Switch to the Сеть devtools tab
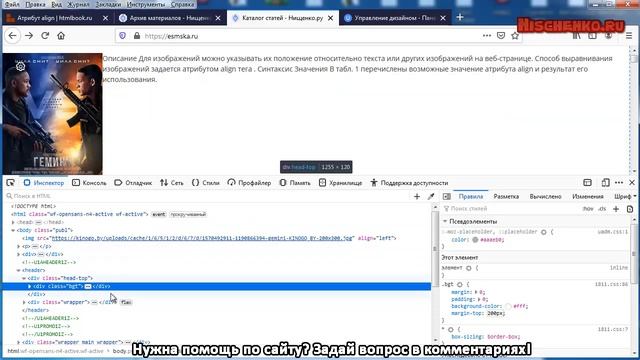The image size is (640, 360). click(172, 183)
